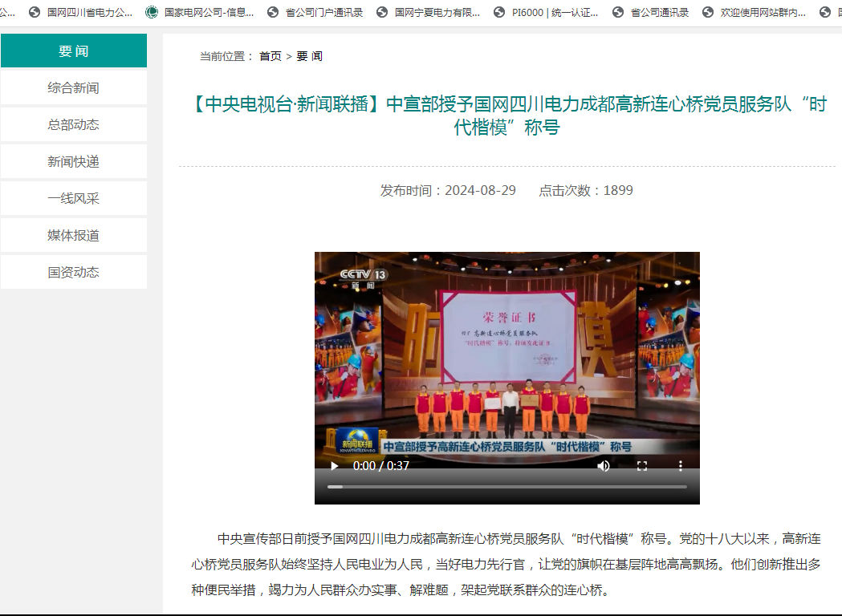Image resolution: width=842 pixels, height=616 pixels.
Task: Go to 总部动态 in the sidebar
Action: [74, 124]
